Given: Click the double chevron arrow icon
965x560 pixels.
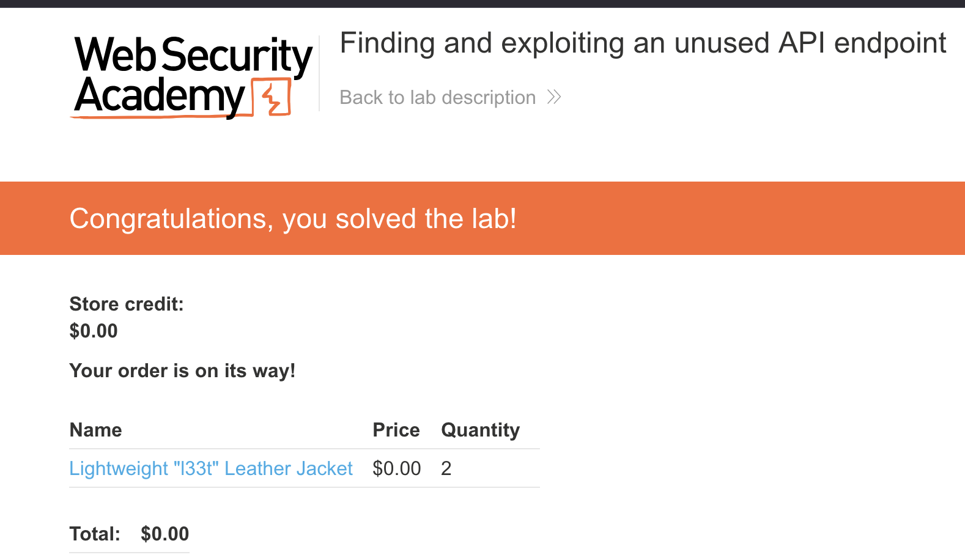Looking at the screenshot, I should point(554,97).
